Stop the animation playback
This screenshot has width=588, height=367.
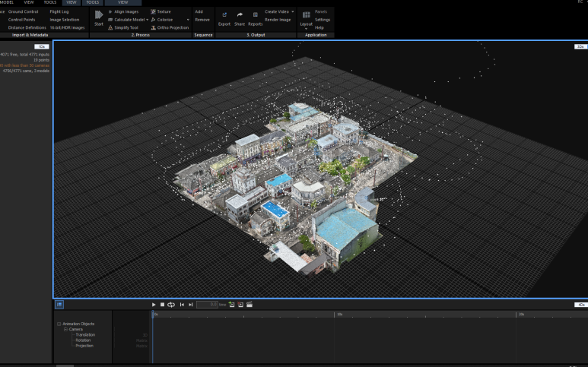click(162, 305)
